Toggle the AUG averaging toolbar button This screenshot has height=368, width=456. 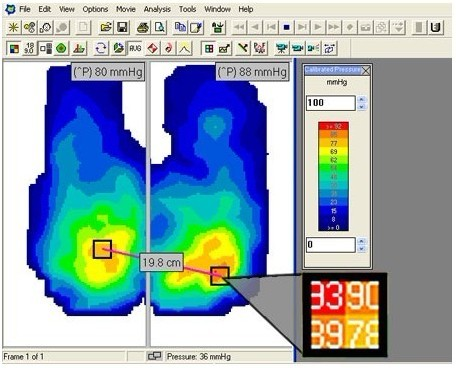click(135, 49)
